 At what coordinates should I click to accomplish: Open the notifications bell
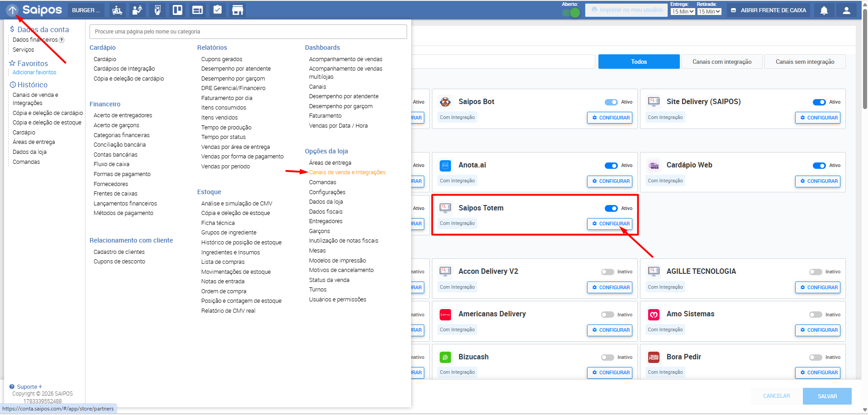(824, 10)
